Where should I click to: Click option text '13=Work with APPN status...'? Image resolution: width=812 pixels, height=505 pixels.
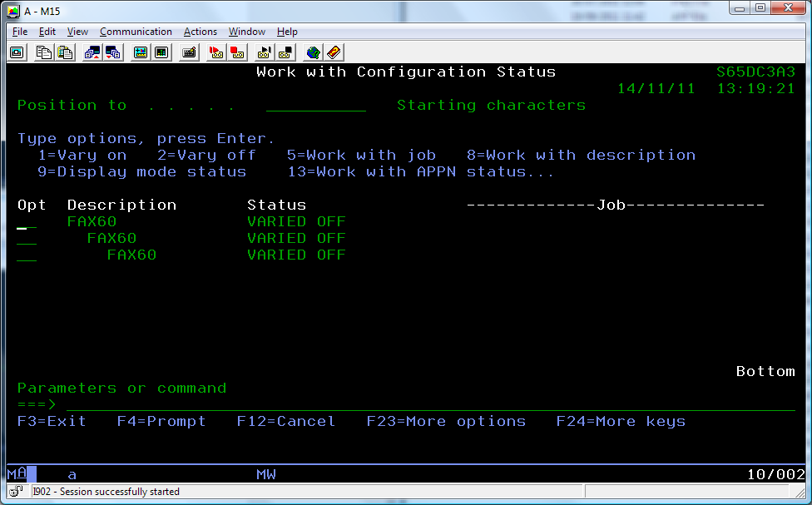pyautogui.click(x=421, y=172)
